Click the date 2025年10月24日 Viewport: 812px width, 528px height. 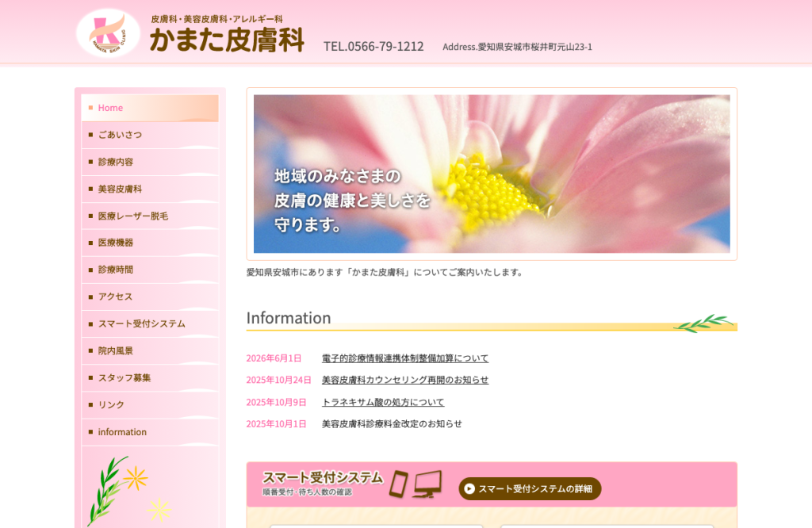[278, 380]
